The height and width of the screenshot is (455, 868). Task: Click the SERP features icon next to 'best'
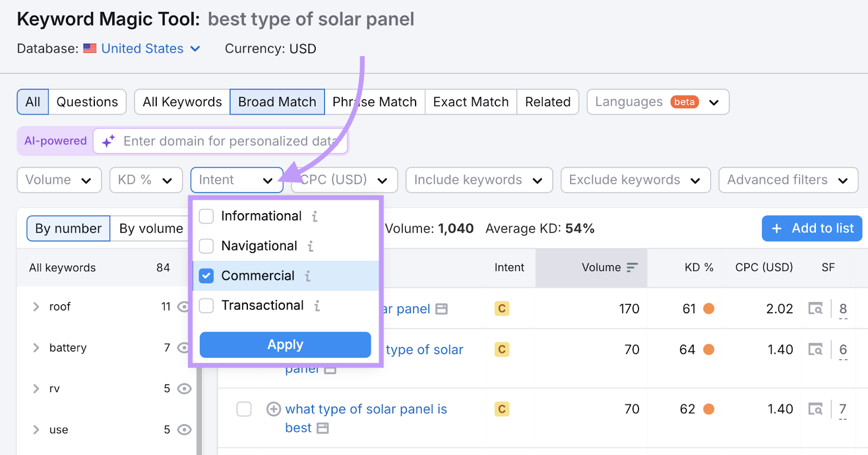pos(323,428)
